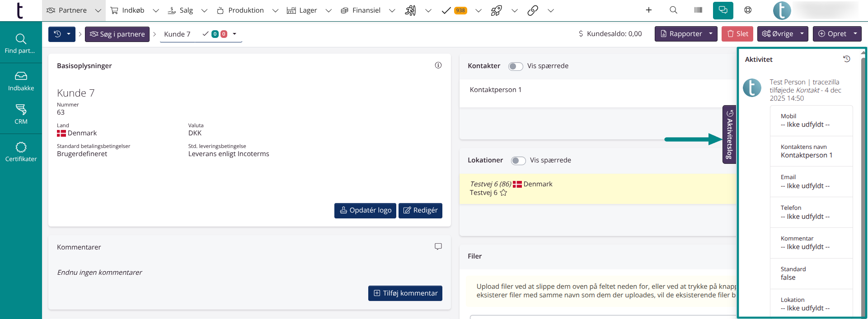Expand the Indkøb menu chevron
The height and width of the screenshot is (319, 868).
click(156, 10)
